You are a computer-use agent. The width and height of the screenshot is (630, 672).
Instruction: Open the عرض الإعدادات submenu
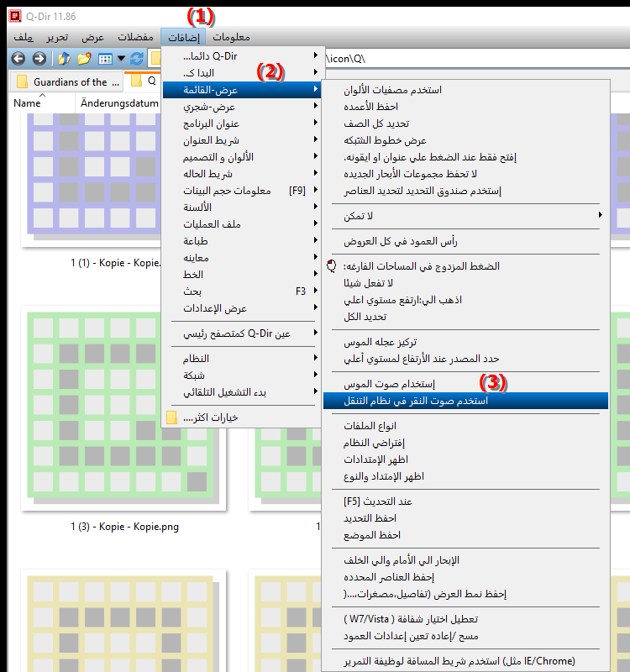(x=242, y=308)
